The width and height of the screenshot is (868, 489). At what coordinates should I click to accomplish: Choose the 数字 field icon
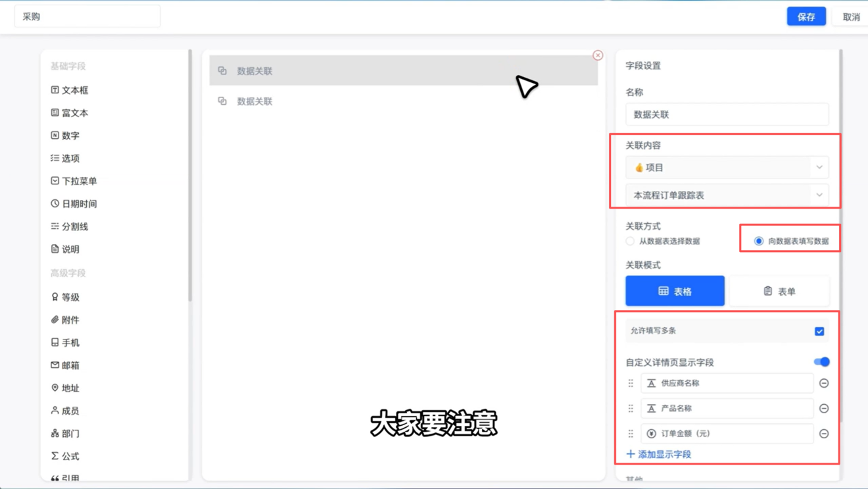coord(55,136)
